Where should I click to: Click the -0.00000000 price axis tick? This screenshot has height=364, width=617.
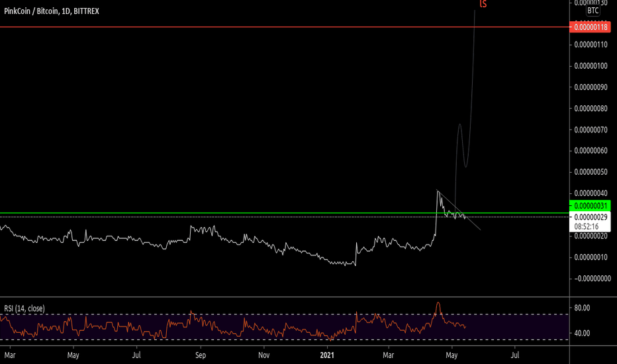pyautogui.click(x=592, y=278)
